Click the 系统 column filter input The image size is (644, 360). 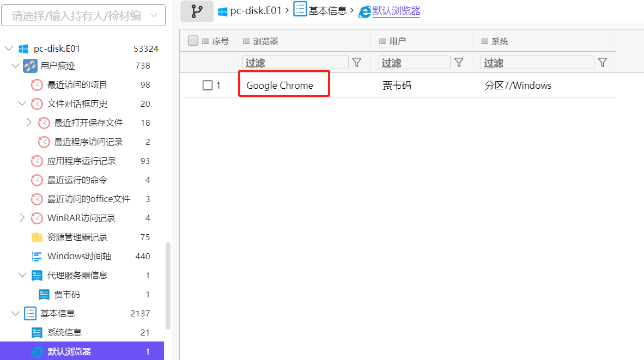(x=537, y=63)
